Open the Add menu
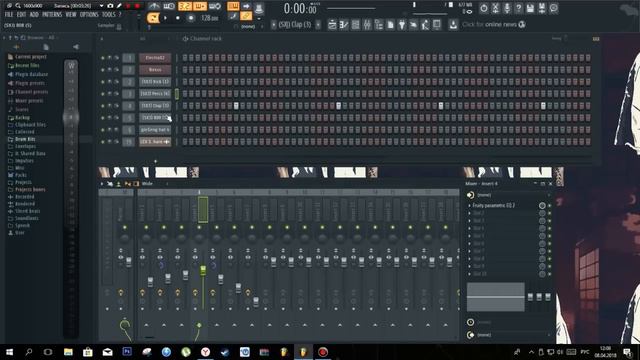This screenshot has width=640, height=360. pos(34,14)
